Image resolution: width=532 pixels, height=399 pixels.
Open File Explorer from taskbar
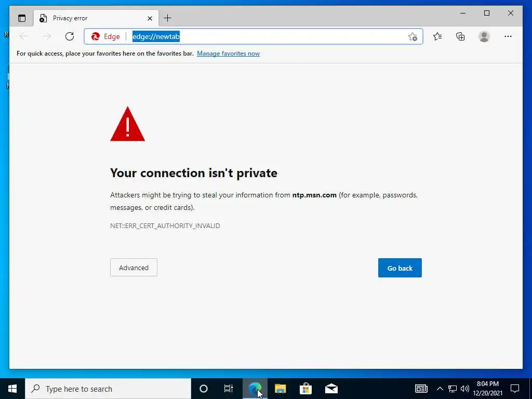[x=280, y=389]
